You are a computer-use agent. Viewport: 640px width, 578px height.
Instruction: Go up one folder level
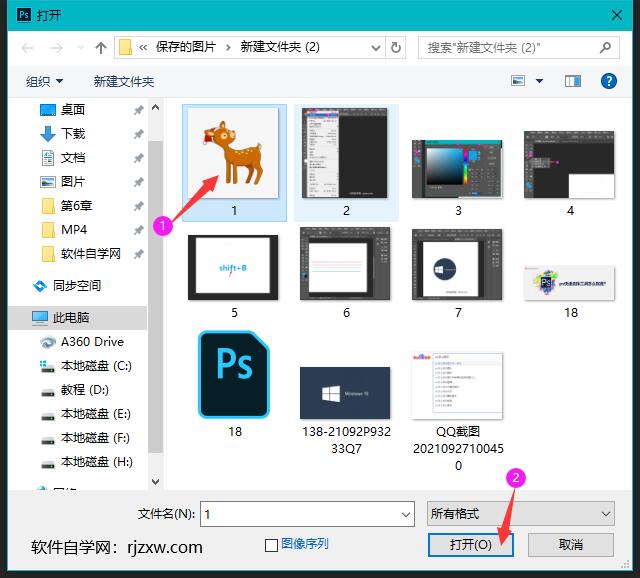coord(101,48)
